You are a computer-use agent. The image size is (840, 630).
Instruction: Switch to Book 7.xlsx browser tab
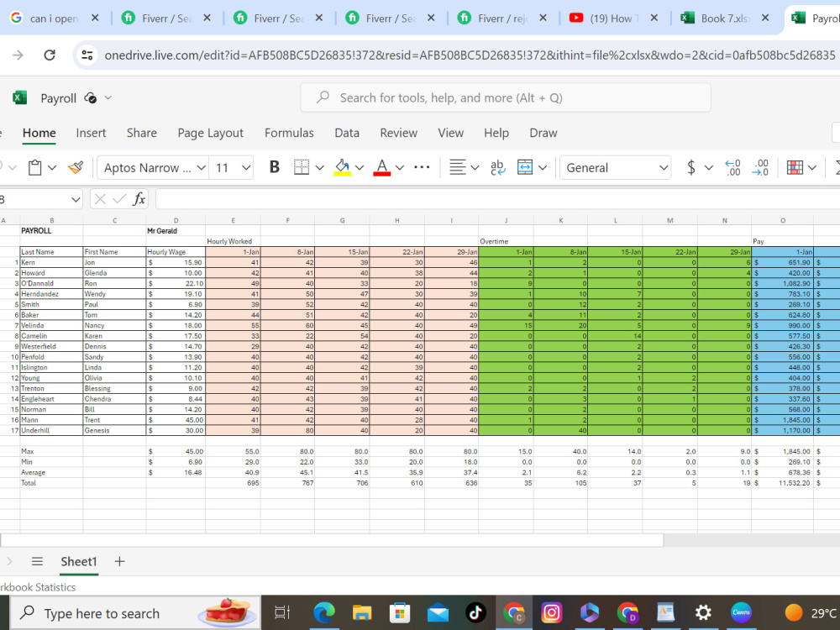coord(725,18)
